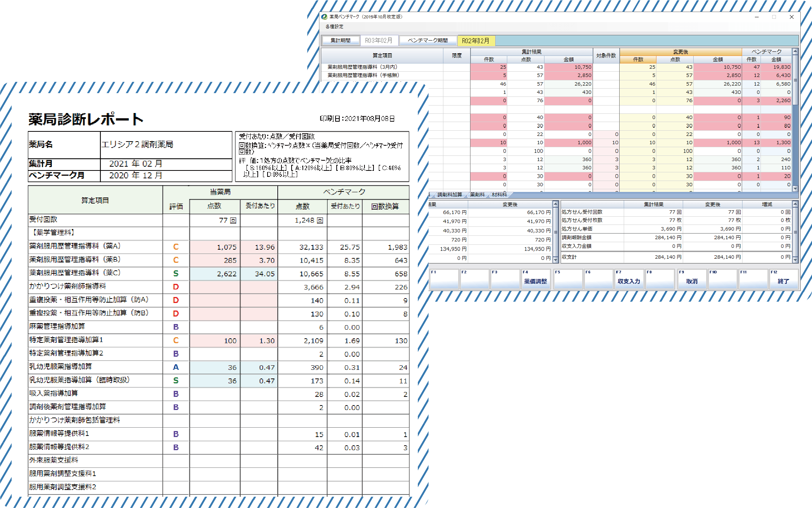This screenshot has height=508, width=812.
Task: Click the 66,170 円 cell under 変更後
Action: 510,212
